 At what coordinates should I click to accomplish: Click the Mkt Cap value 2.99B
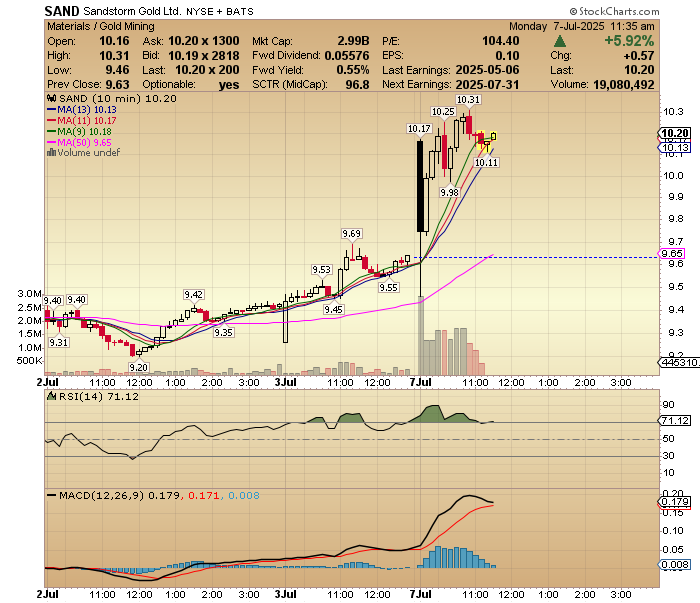tap(353, 41)
